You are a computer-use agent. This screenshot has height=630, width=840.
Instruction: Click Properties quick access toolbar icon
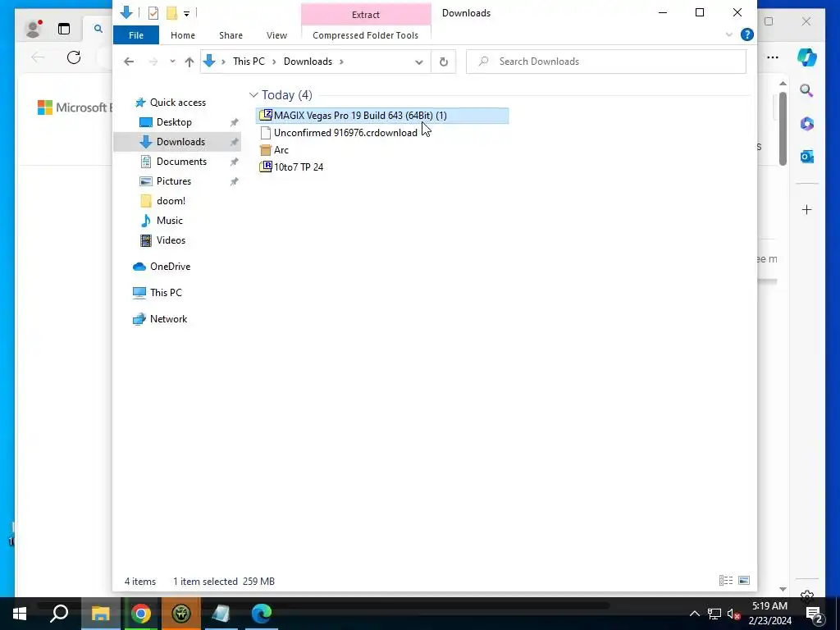[153, 13]
